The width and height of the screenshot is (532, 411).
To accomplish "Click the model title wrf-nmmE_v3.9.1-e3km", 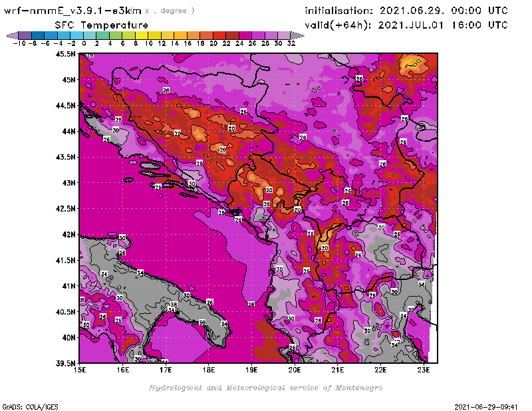I will (72, 11).
